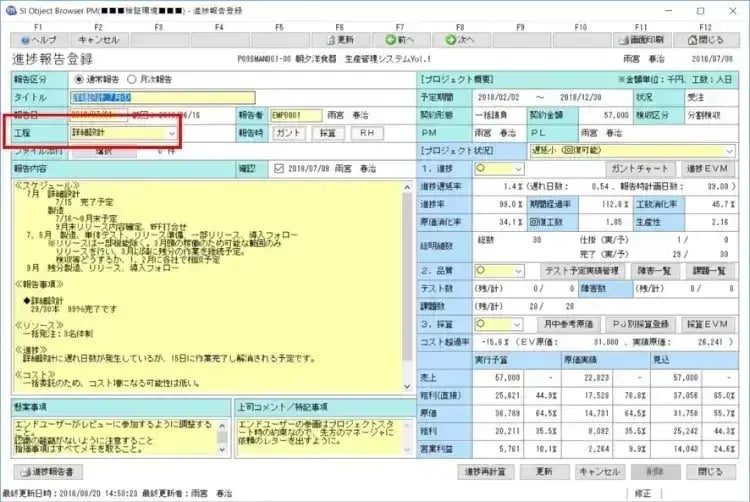Screen dimensions: 750x502
Task: Click the ヘルプ help toolbar button
Action: (x=38, y=40)
